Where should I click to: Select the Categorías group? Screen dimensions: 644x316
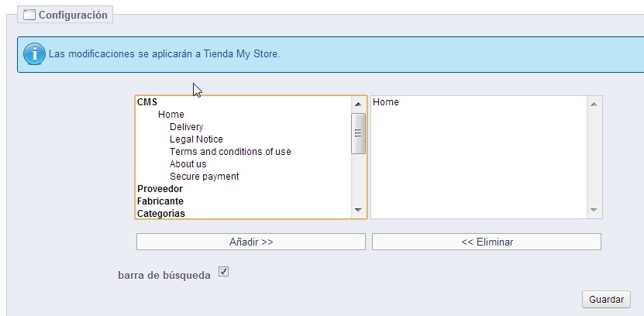(x=161, y=214)
